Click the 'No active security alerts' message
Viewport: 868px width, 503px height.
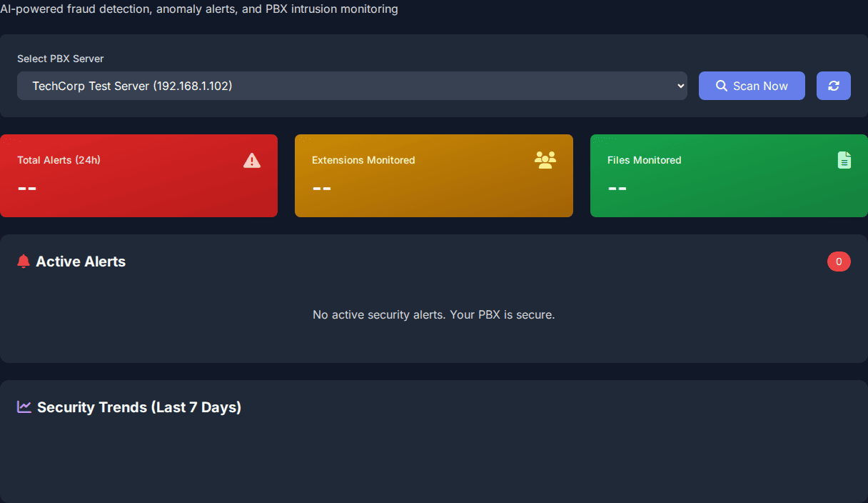(x=433, y=314)
